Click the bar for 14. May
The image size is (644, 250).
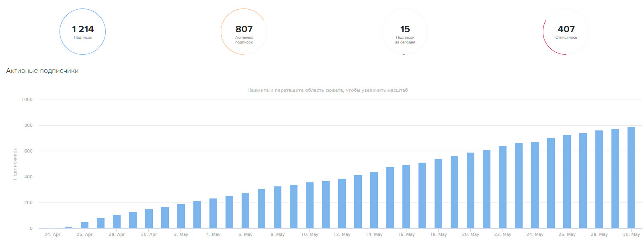point(374,200)
